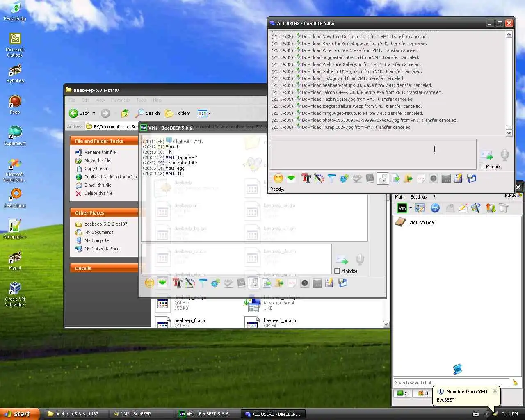Expand dropdown arrow beside Vm avatar

tap(411, 208)
